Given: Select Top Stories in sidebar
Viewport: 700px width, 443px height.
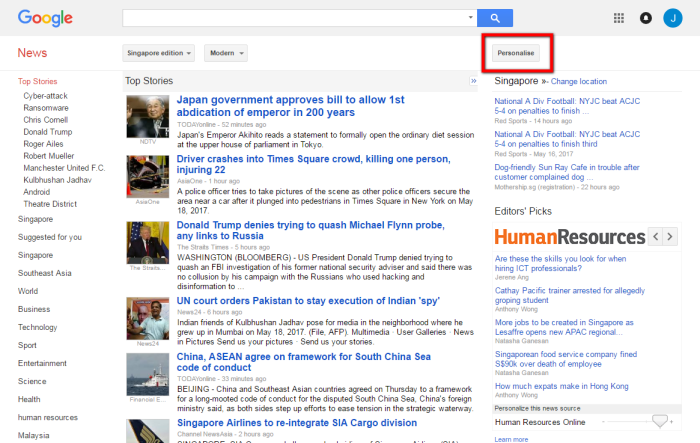Looking at the screenshot, I should tap(38, 81).
